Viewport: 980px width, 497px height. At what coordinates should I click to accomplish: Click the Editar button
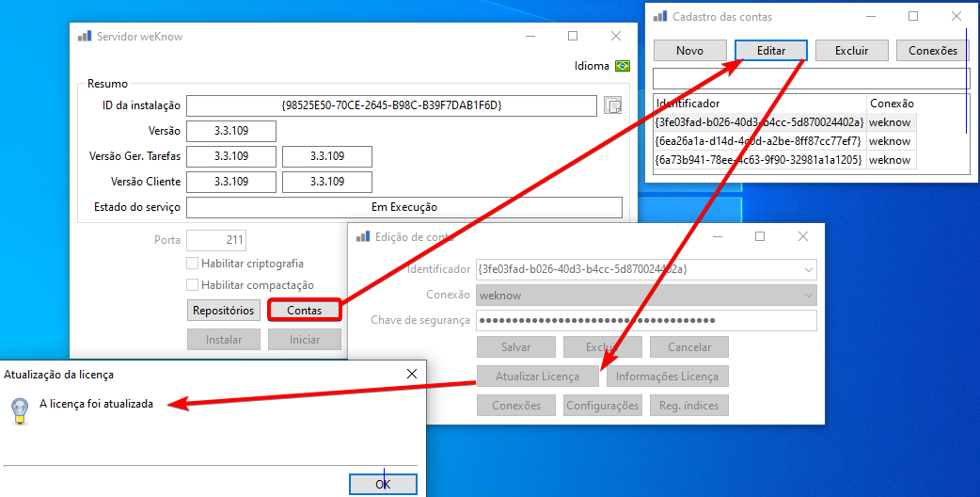click(x=771, y=51)
